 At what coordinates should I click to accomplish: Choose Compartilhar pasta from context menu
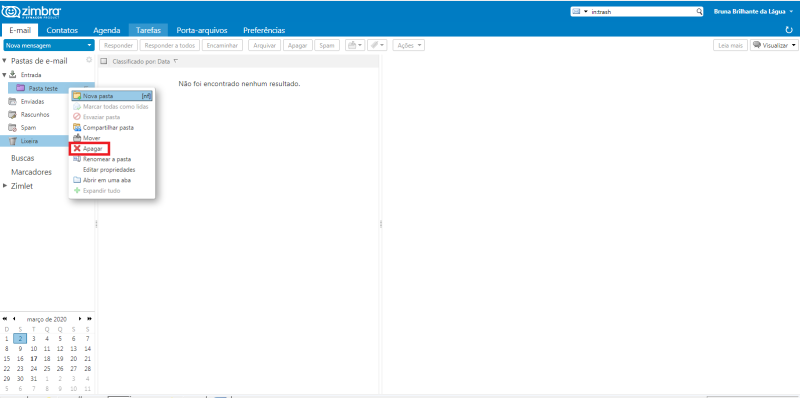pyautogui.click(x=112, y=128)
